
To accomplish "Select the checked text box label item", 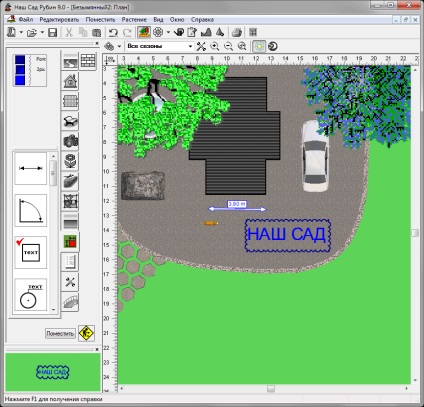I will [31, 253].
